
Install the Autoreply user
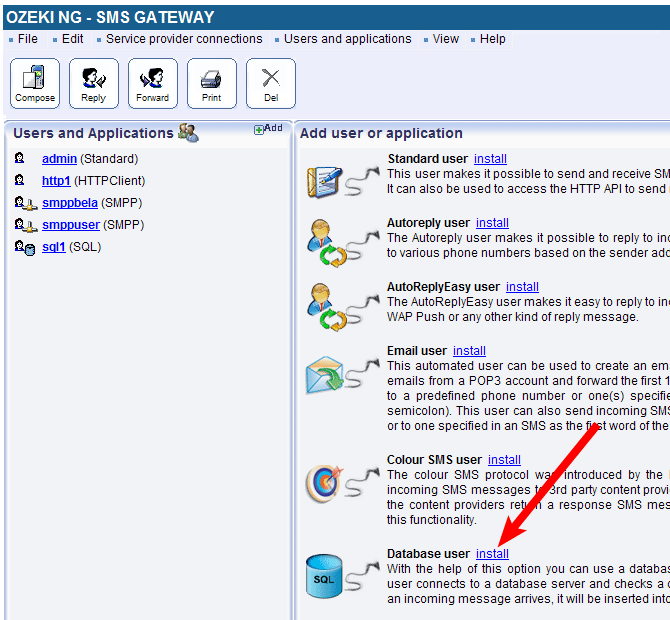coord(492,223)
